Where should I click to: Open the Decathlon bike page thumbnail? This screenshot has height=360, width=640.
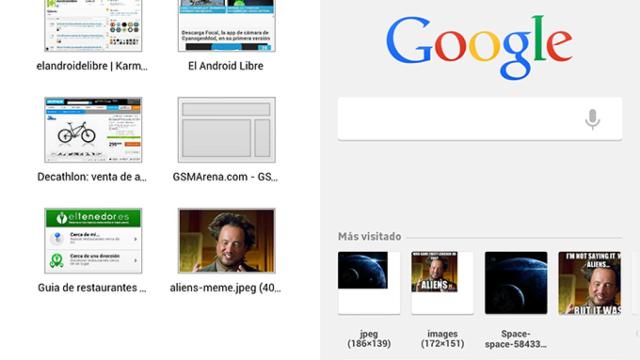point(93,130)
